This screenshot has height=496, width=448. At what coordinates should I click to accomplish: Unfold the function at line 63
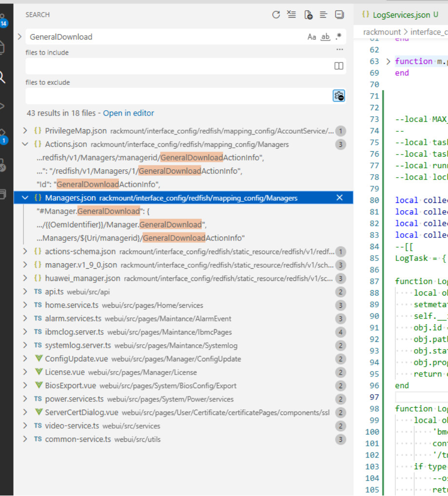pos(388,61)
